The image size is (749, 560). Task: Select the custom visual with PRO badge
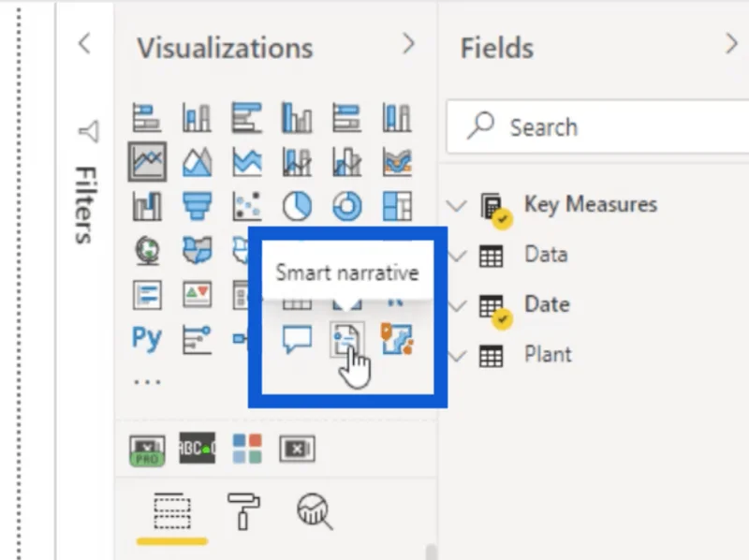tap(147, 449)
